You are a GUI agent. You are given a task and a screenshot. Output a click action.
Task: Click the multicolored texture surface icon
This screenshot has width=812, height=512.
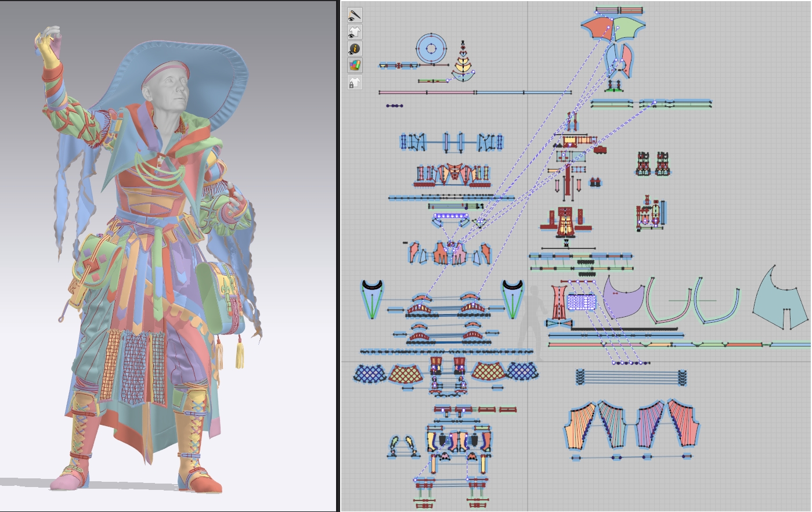355,65
